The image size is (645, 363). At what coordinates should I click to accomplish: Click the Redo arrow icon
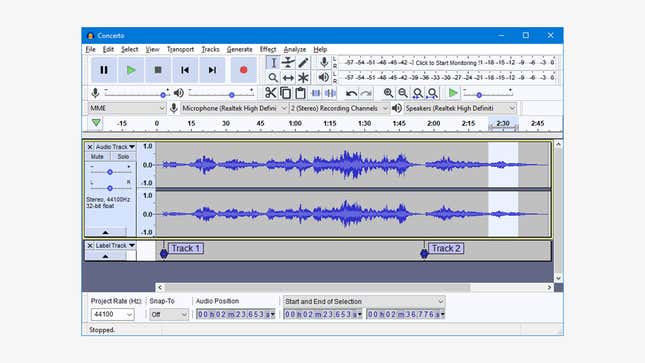tap(366, 93)
